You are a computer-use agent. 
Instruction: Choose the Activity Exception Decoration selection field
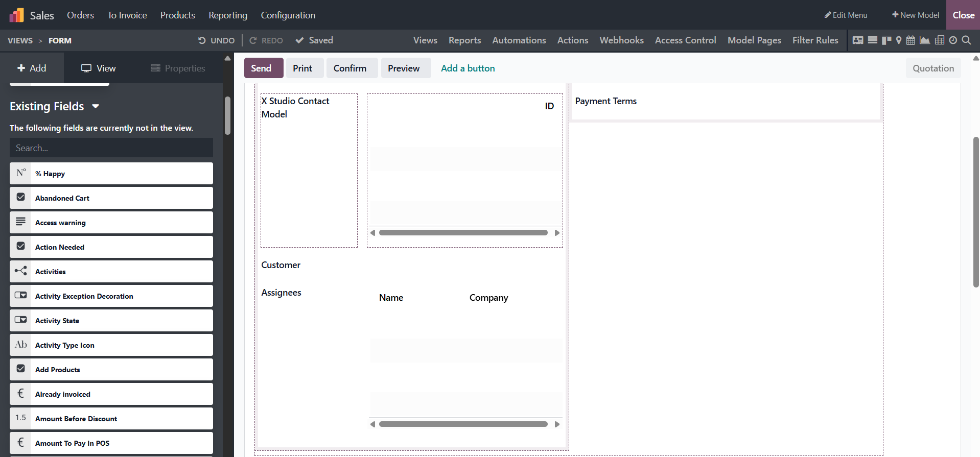111,296
